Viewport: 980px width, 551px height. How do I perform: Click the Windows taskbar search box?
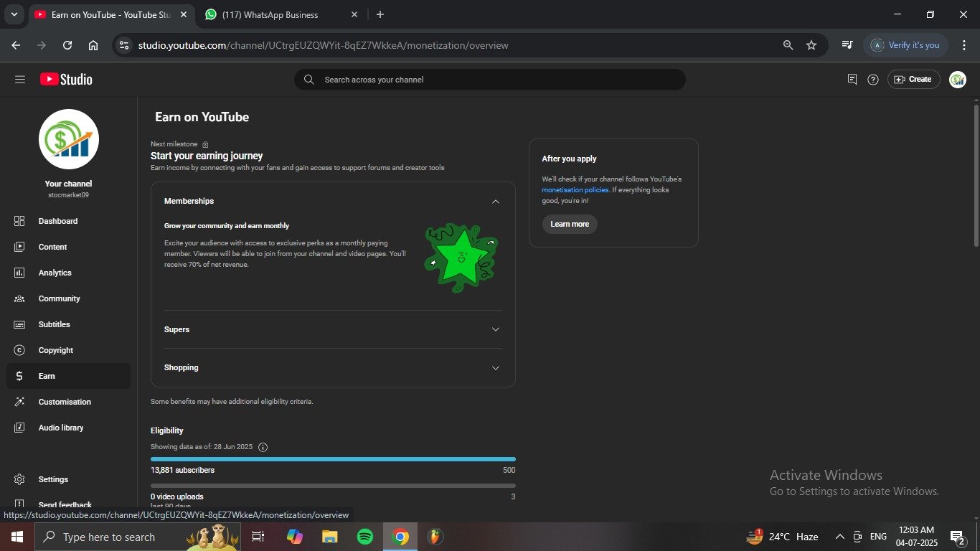pyautogui.click(x=138, y=537)
